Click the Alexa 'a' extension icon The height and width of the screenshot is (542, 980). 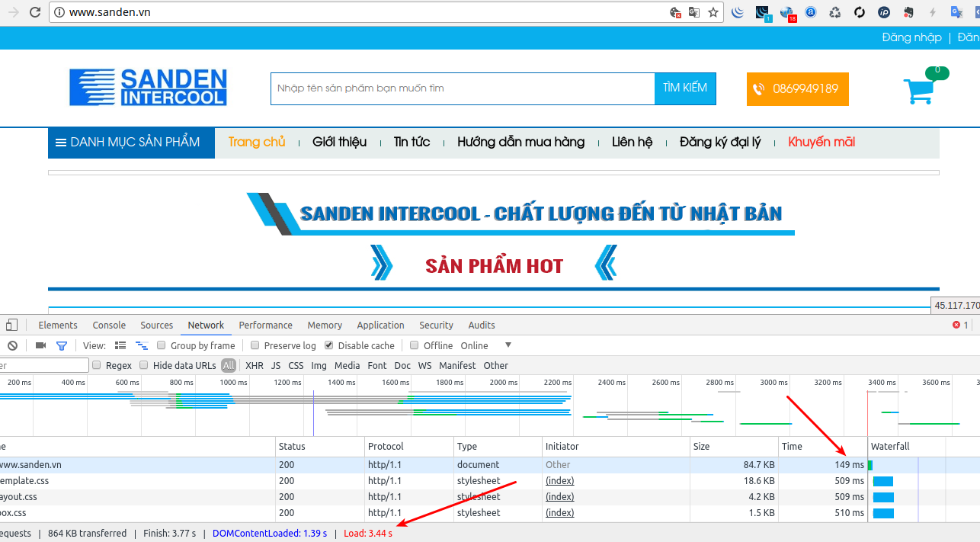(x=811, y=12)
